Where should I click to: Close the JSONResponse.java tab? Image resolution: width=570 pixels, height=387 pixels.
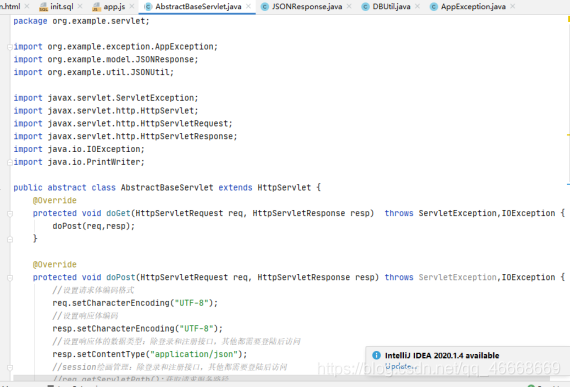[349, 6]
